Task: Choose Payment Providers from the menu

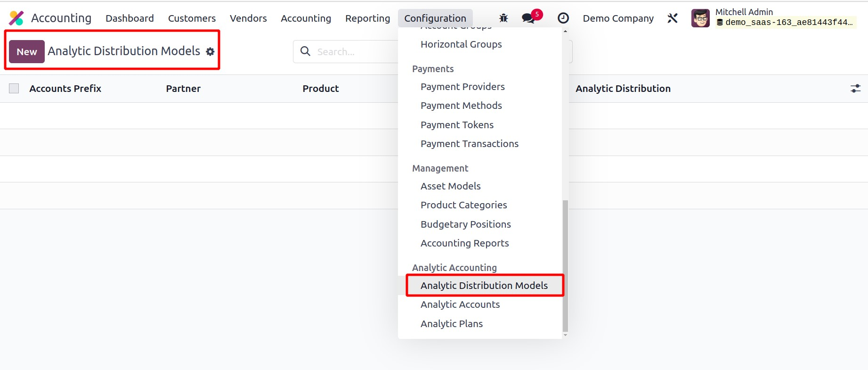Action: [462, 87]
